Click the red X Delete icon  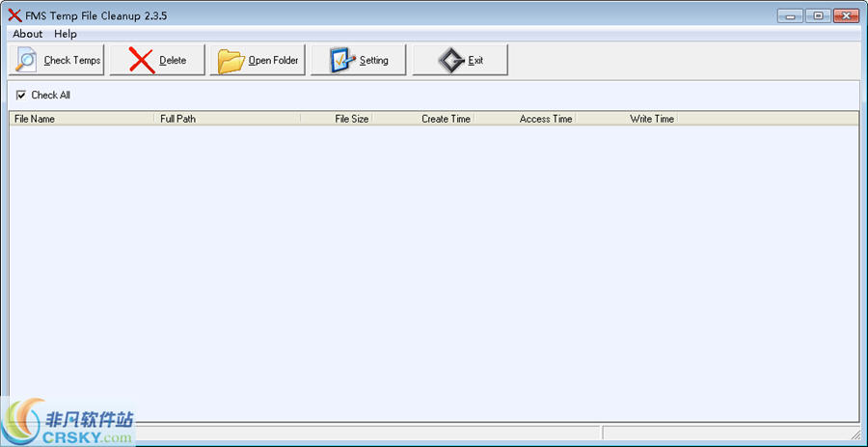[x=142, y=60]
